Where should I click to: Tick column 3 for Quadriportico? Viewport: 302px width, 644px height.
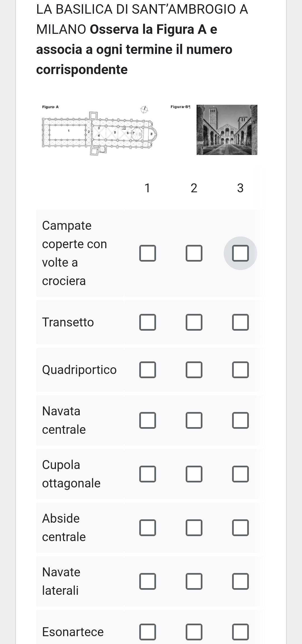pyautogui.click(x=240, y=370)
